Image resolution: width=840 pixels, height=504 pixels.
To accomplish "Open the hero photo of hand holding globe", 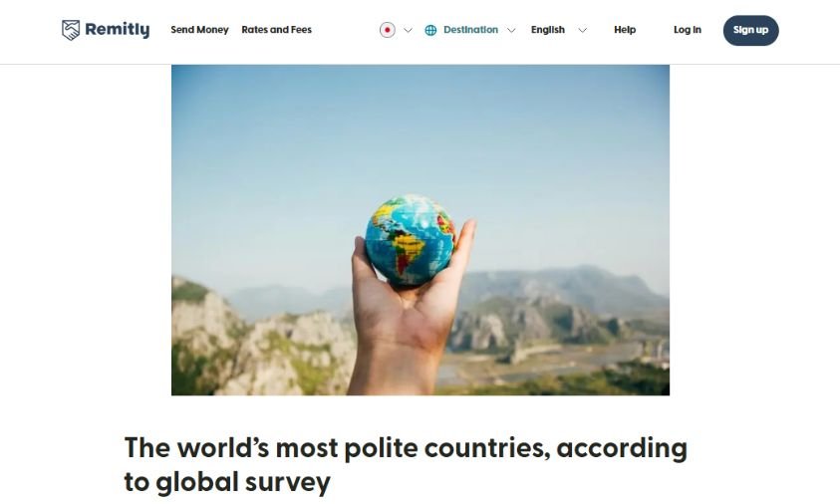I will pyautogui.click(x=420, y=230).
